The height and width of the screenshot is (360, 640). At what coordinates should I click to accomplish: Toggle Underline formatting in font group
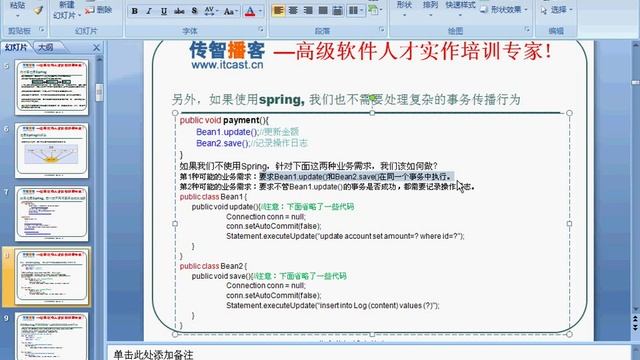coord(164,11)
